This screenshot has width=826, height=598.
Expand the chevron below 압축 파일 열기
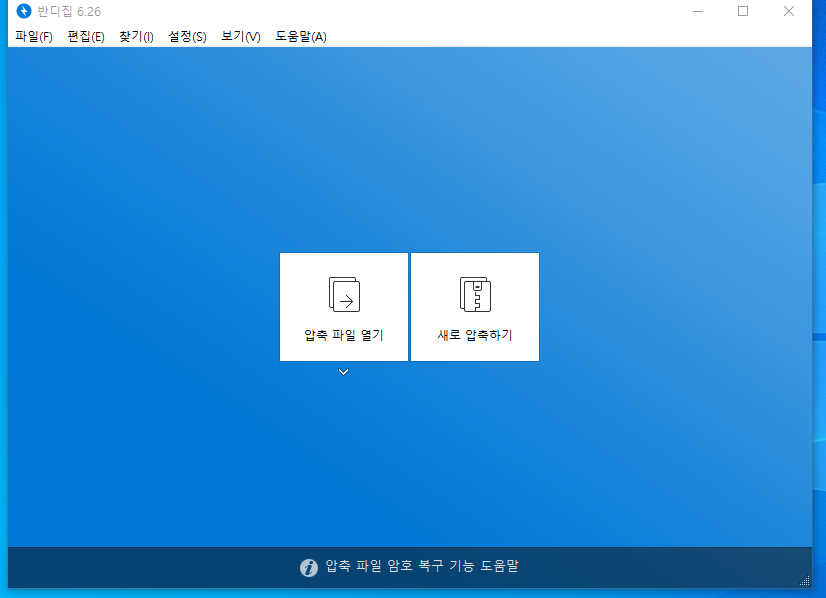pyautogui.click(x=343, y=372)
